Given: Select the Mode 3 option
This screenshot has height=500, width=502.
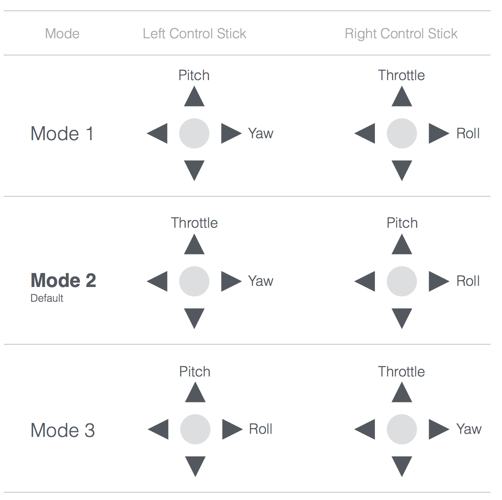Looking at the screenshot, I should click(63, 430).
